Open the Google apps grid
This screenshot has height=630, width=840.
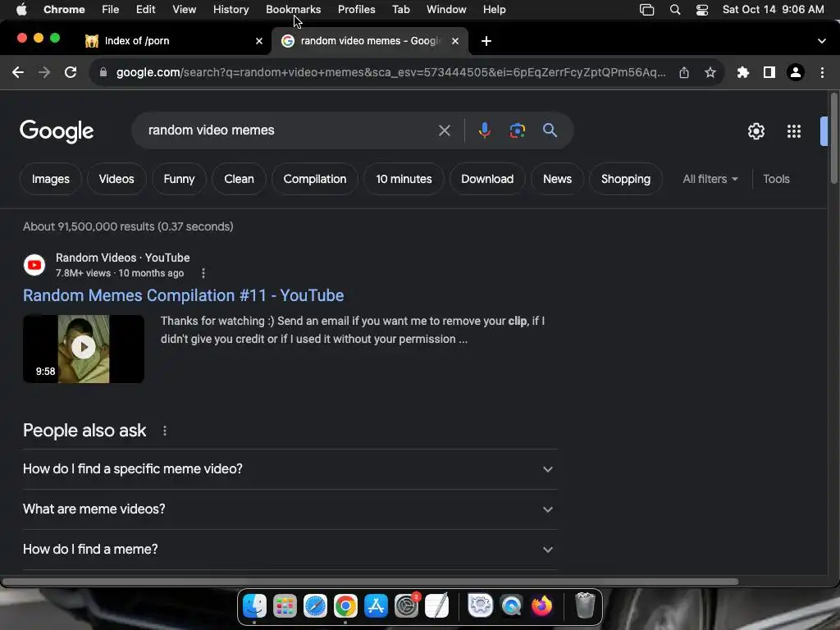click(x=794, y=131)
